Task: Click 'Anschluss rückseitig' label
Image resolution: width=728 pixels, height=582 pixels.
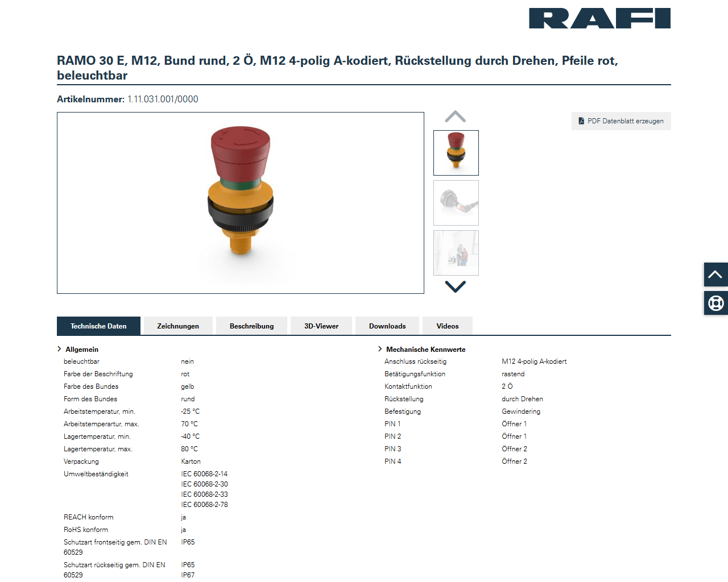Action: click(x=416, y=361)
